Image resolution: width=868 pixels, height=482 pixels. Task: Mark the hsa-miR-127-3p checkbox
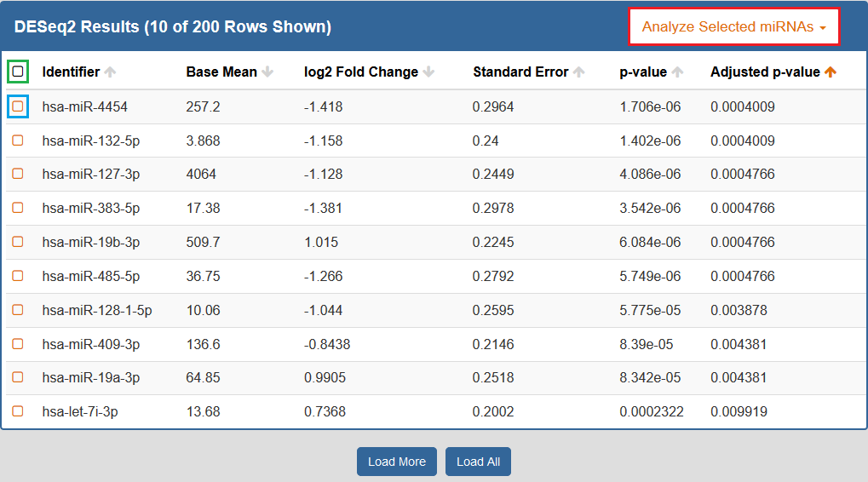tap(18, 174)
